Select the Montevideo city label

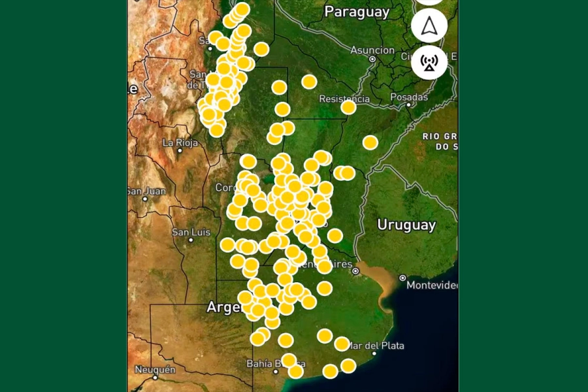point(433,286)
